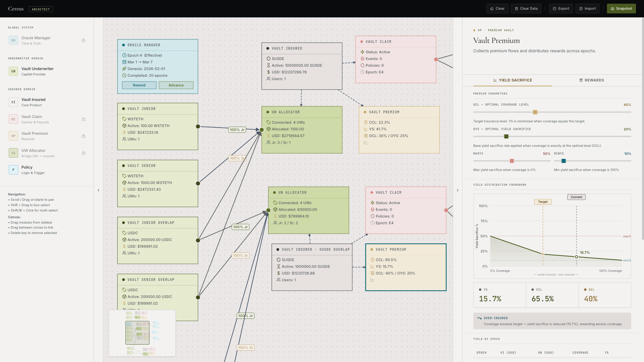Image resolution: width=644 pixels, height=362 pixels.
Task: Click cube icon beside Allocated: 800000.00
Action: (275, 209)
